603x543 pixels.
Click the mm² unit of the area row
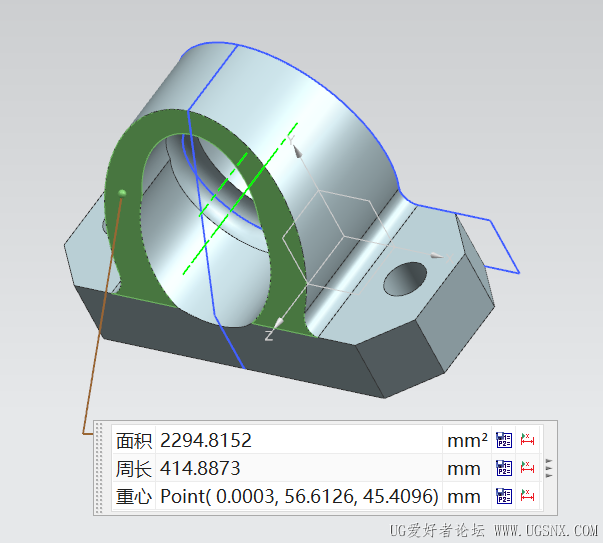pyautogui.click(x=467, y=440)
